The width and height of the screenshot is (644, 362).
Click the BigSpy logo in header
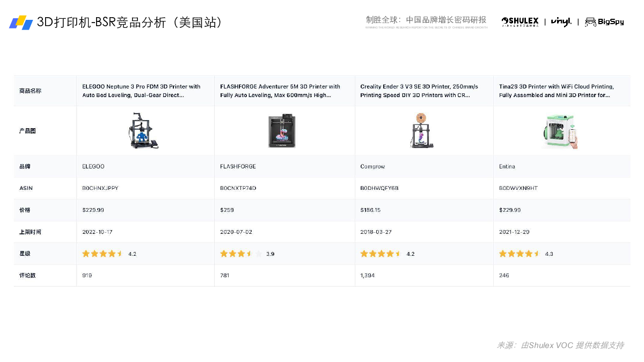click(604, 22)
